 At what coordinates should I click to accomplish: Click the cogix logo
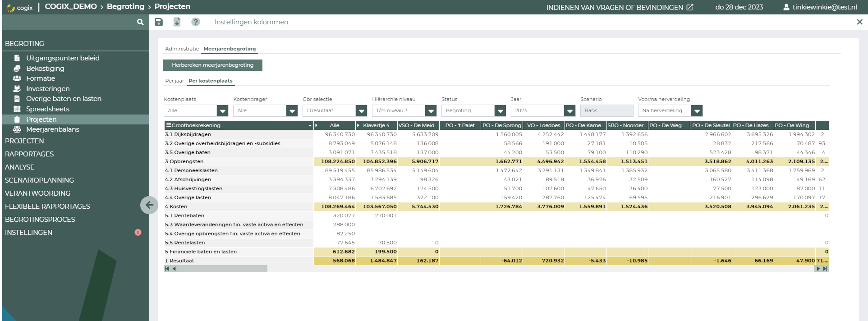(20, 7)
